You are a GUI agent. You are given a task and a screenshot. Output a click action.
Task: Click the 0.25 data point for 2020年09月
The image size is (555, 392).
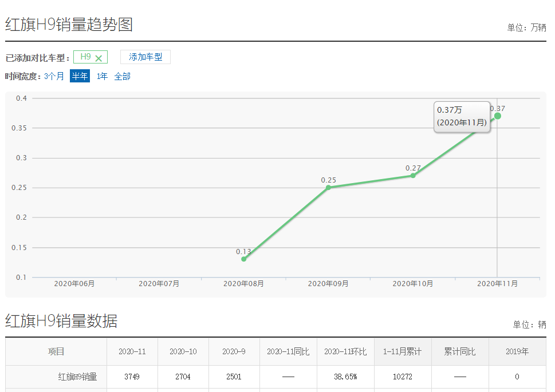[x=328, y=188]
